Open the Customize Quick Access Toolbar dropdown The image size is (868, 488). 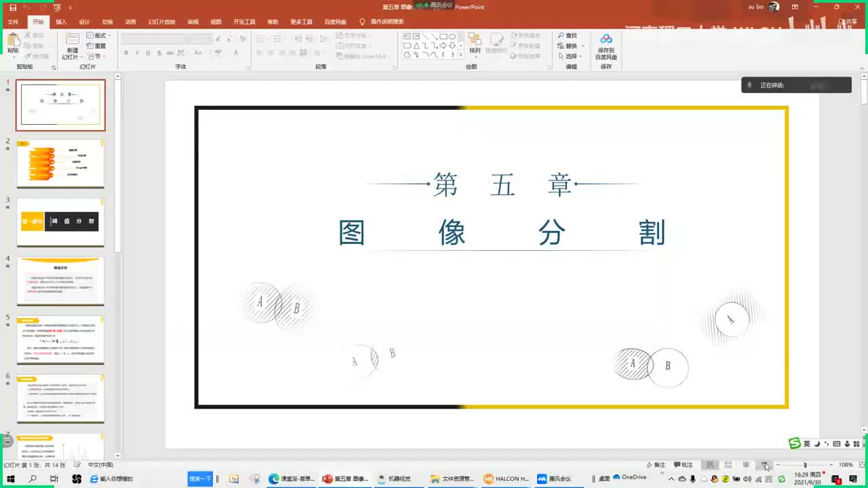[70, 7]
